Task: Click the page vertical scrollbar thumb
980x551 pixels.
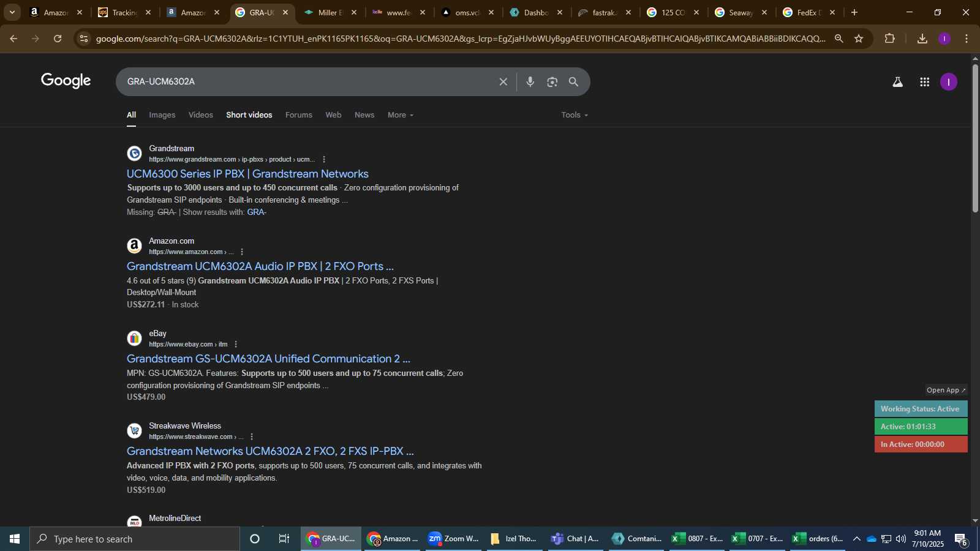Action: pos(975,138)
